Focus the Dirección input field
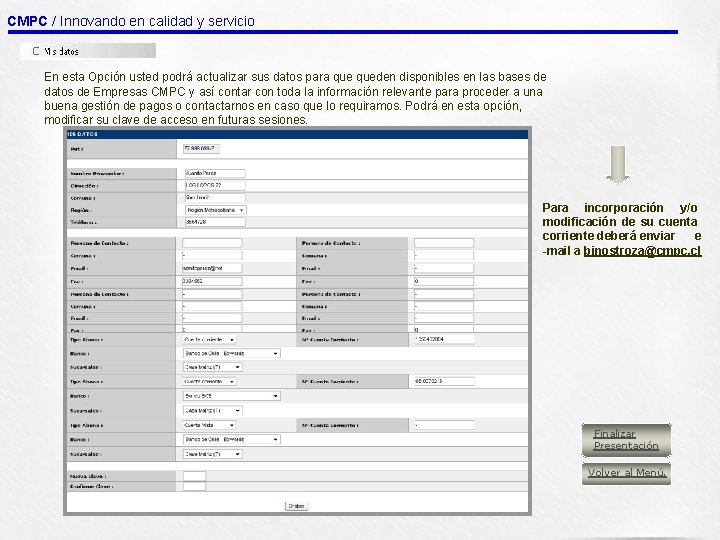Viewport: 720px width, 540px height. coord(215,186)
